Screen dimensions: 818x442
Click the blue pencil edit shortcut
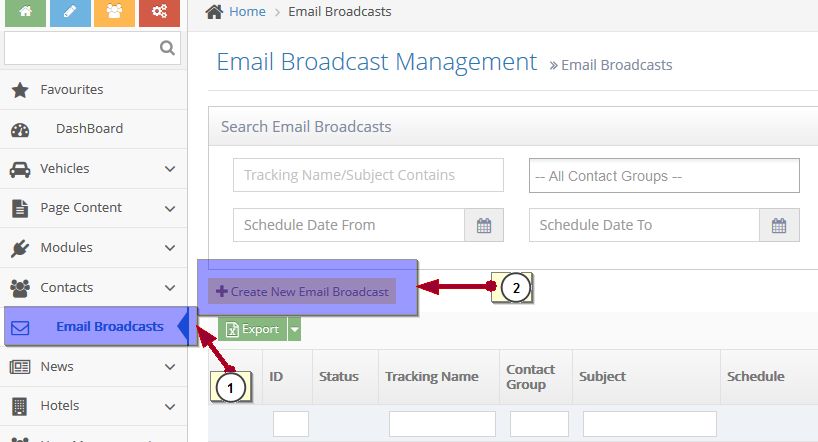70,13
